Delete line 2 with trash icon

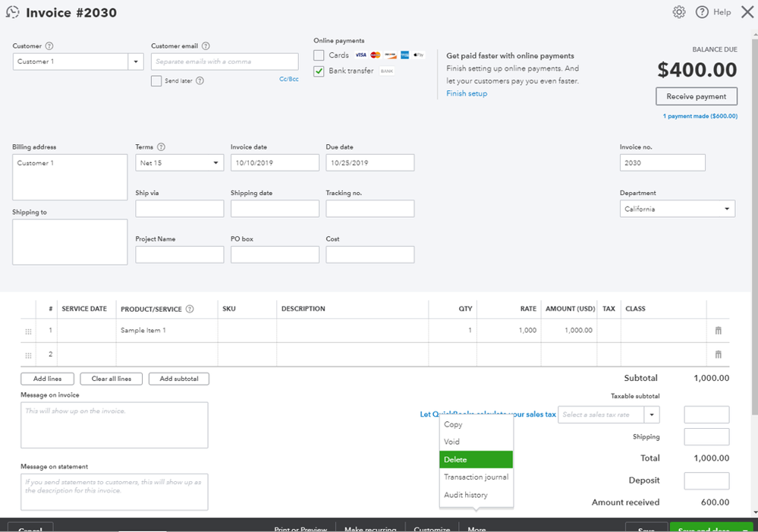[x=718, y=354]
